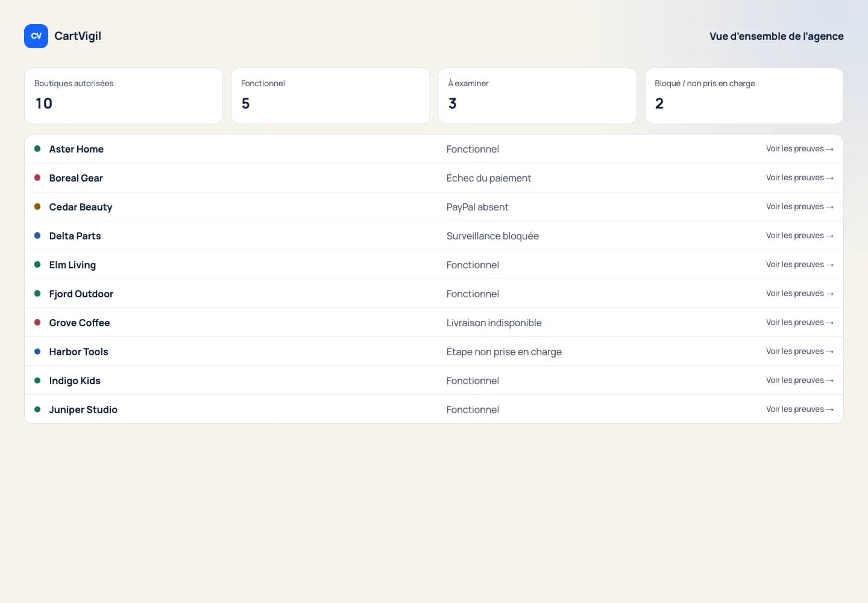
Task: Select the À examiner summary card
Action: [537, 96]
